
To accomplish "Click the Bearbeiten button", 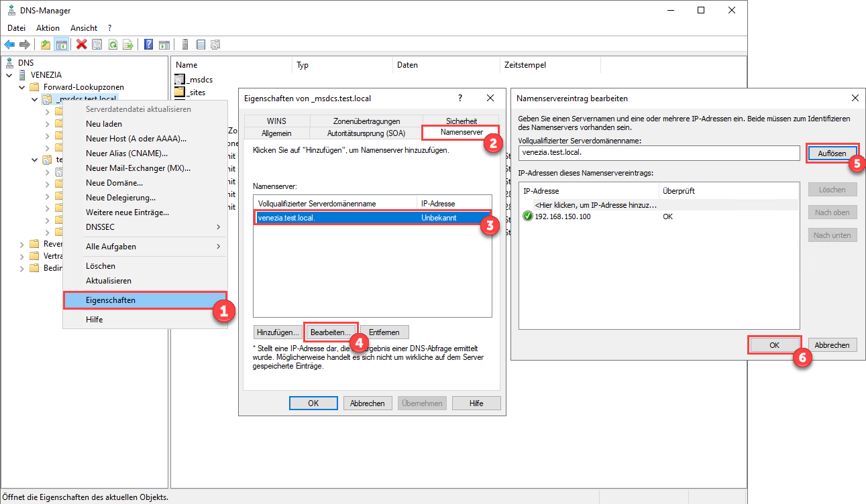I will [331, 332].
